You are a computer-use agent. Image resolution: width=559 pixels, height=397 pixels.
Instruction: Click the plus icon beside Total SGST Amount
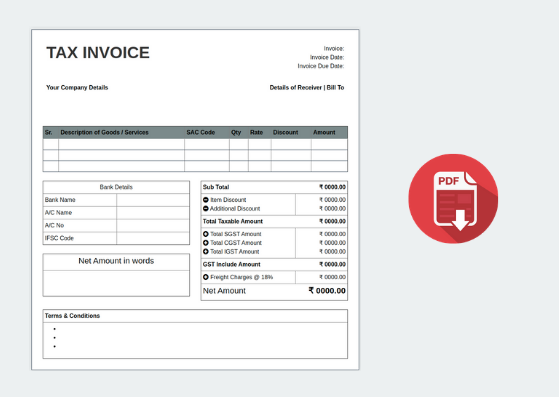(x=206, y=234)
